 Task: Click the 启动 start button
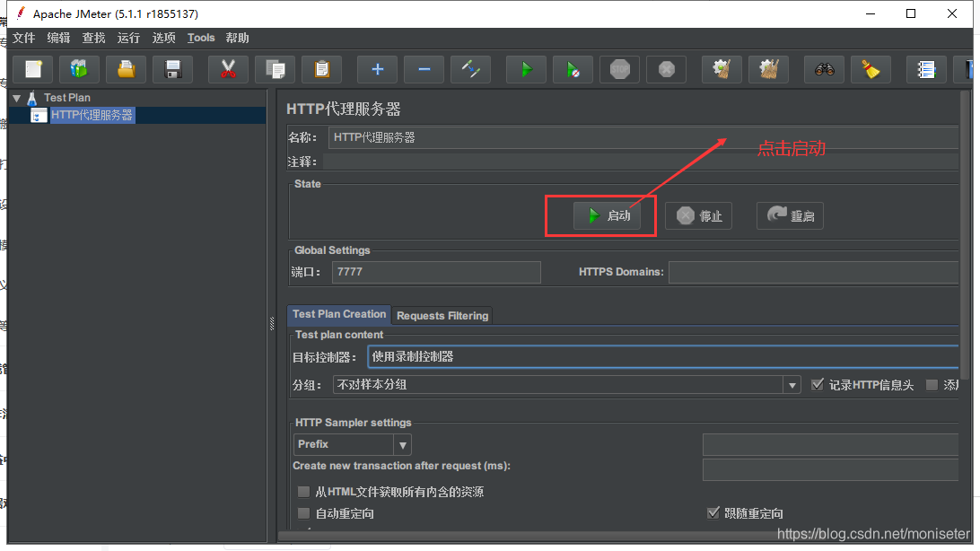[x=607, y=215]
